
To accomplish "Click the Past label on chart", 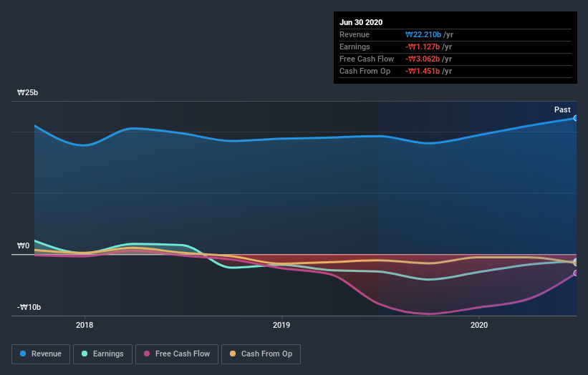I will pyautogui.click(x=562, y=109).
